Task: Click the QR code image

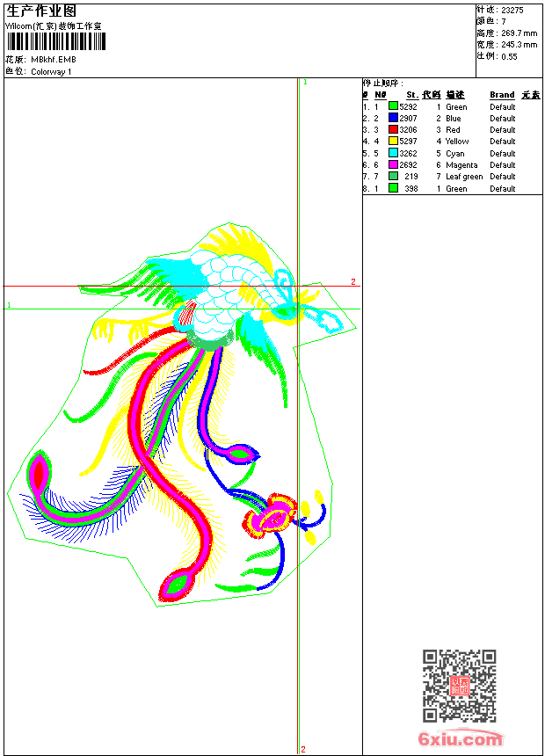Action: point(460,686)
